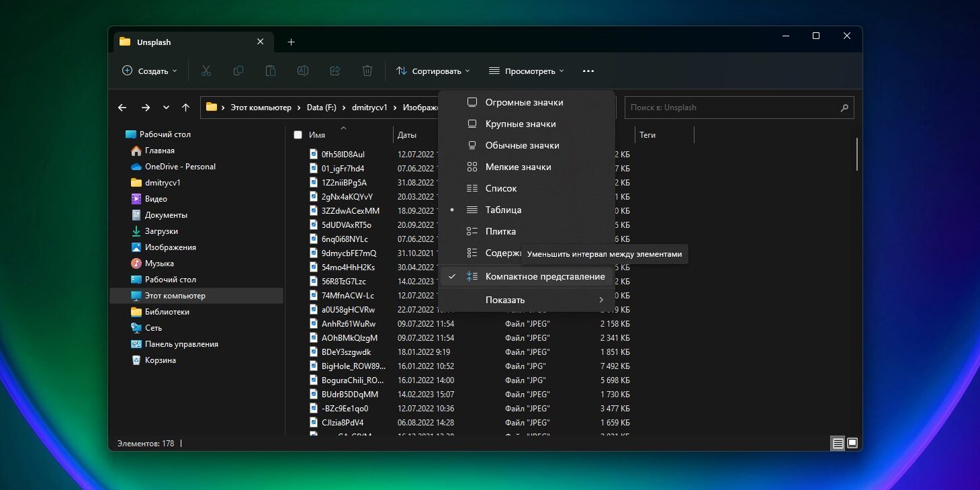
Task: Click the Delete trash bin icon
Action: pyautogui.click(x=367, y=71)
